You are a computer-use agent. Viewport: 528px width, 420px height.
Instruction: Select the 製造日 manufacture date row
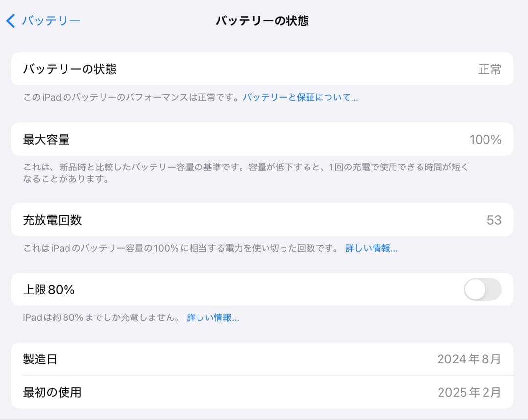tap(264, 359)
